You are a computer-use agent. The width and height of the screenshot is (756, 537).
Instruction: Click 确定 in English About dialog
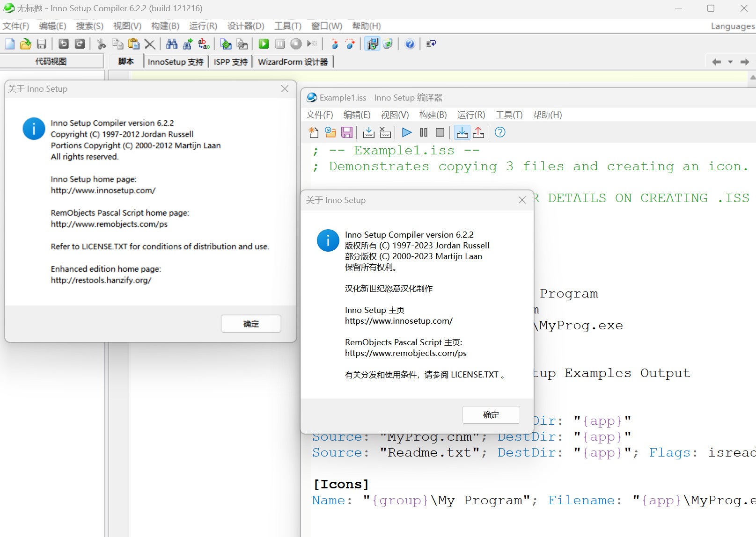coord(251,324)
